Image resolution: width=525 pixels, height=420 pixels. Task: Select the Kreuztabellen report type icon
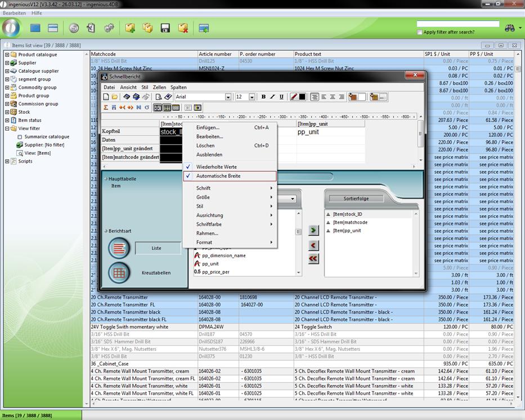click(x=119, y=272)
